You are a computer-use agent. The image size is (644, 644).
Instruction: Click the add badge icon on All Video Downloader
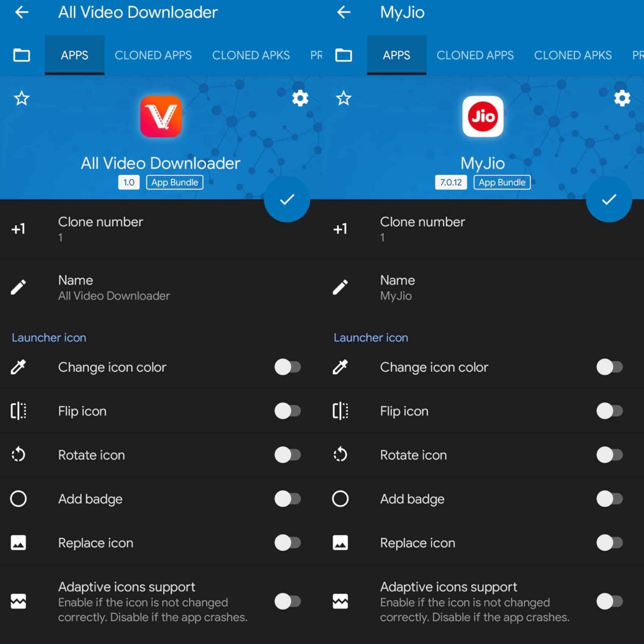[19, 498]
